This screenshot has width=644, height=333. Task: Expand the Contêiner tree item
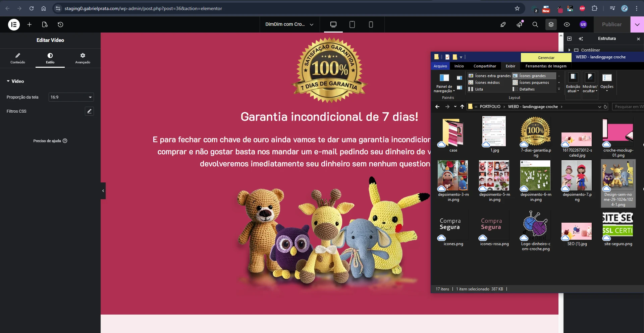[x=569, y=50]
